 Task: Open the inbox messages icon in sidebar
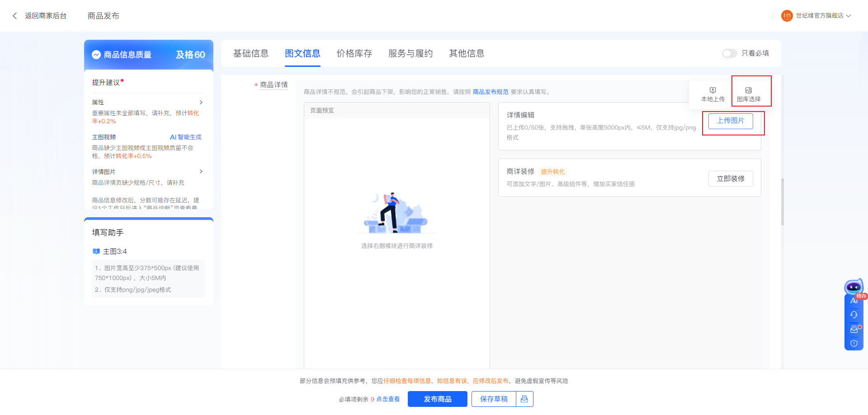(854, 329)
